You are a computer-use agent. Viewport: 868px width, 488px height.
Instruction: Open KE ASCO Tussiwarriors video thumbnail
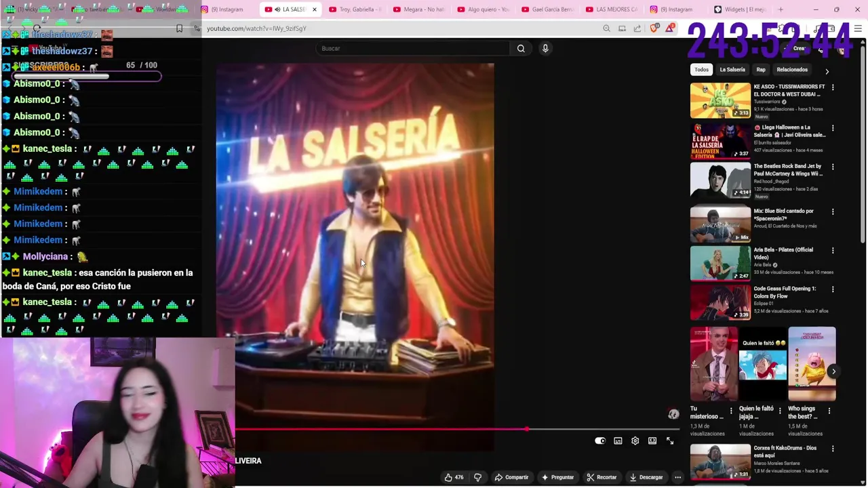tap(720, 100)
